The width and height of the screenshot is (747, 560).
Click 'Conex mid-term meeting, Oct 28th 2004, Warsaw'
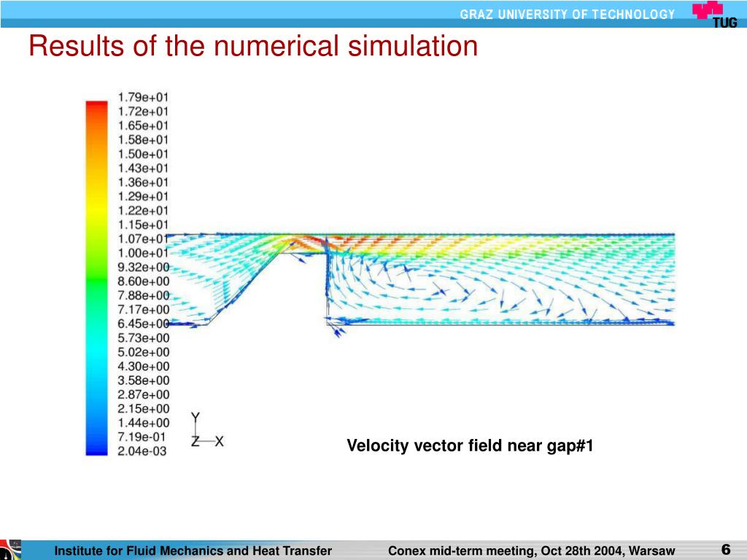(x=532, y=551)
